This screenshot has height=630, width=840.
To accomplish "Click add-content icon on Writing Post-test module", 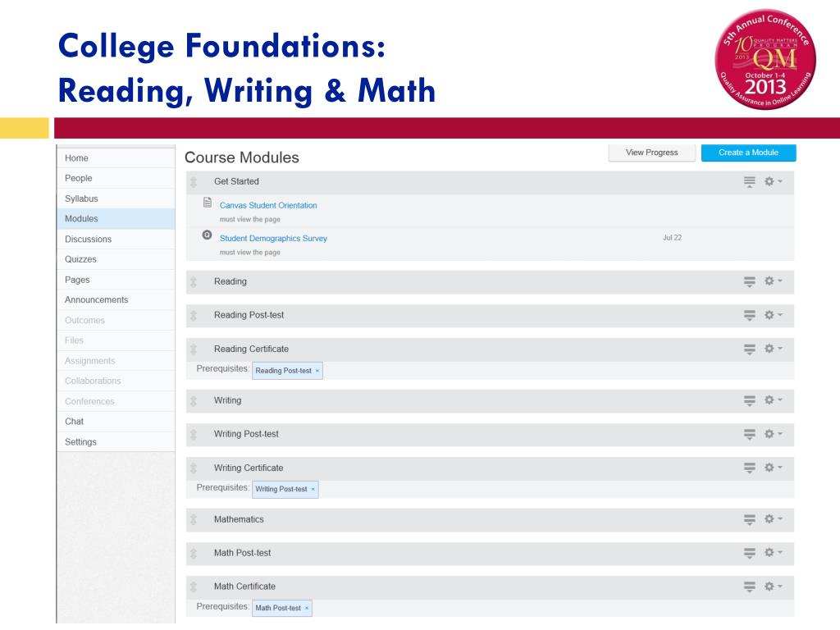I will point(750,435).
